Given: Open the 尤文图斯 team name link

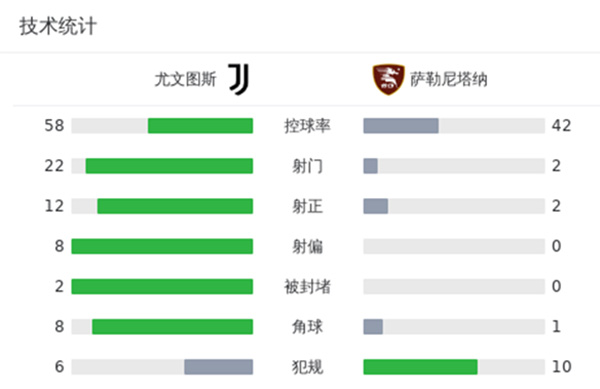Looking at the screenshot, I should [186, 80].
